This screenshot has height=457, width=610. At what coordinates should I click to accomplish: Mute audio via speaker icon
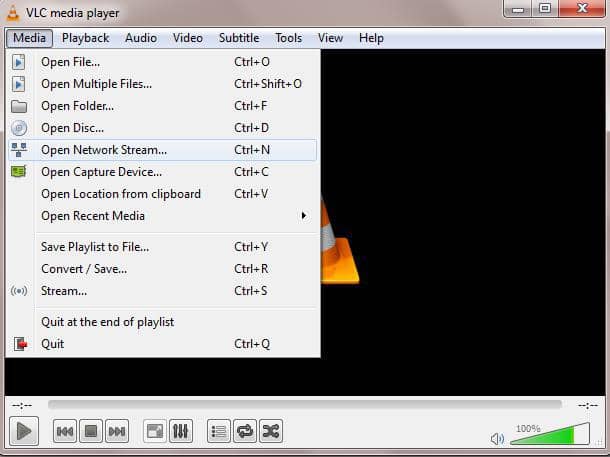(497, 439)
